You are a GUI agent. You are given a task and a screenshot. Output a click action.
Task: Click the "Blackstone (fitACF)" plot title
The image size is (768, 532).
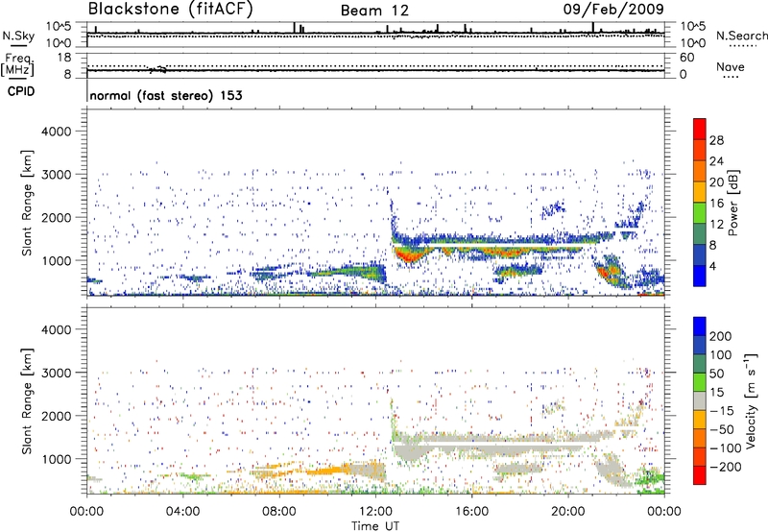(x=171, y=9)
